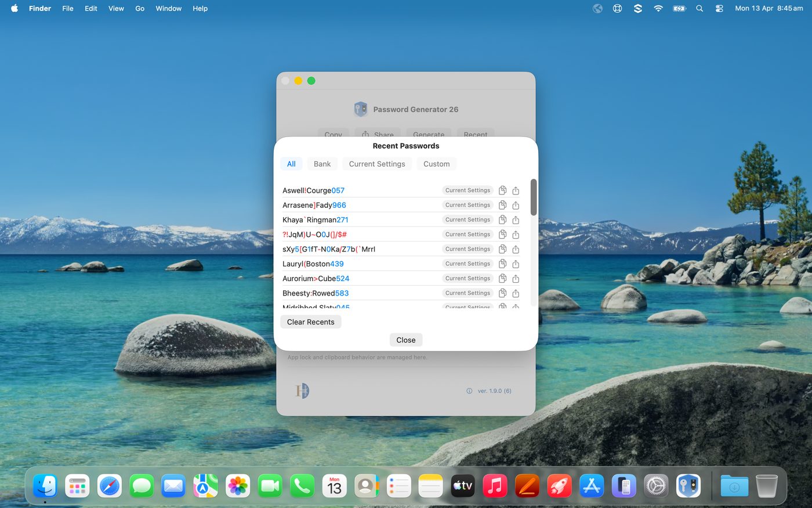Open Notes from the Dock

click(430, 485)
